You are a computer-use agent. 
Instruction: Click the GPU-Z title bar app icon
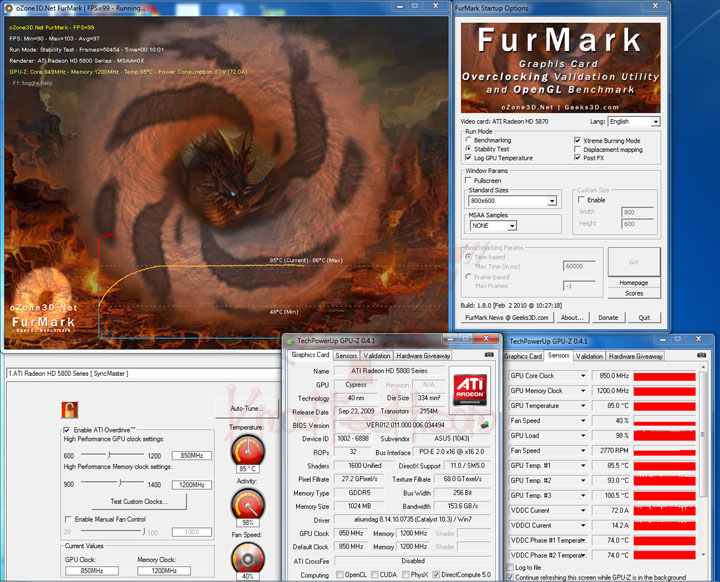pyautogui.click(x=290, y=341)
